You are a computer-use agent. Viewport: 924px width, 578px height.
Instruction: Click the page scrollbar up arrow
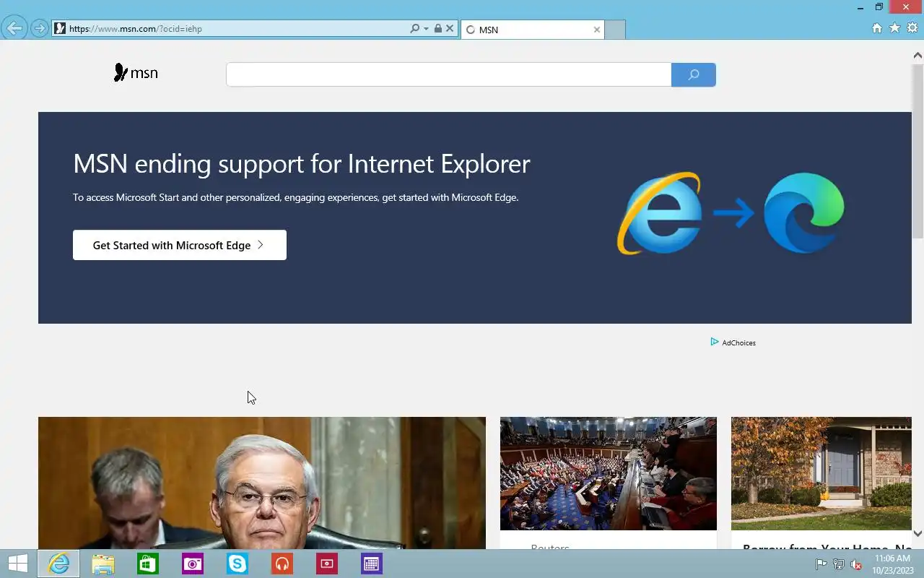[918, 56]
